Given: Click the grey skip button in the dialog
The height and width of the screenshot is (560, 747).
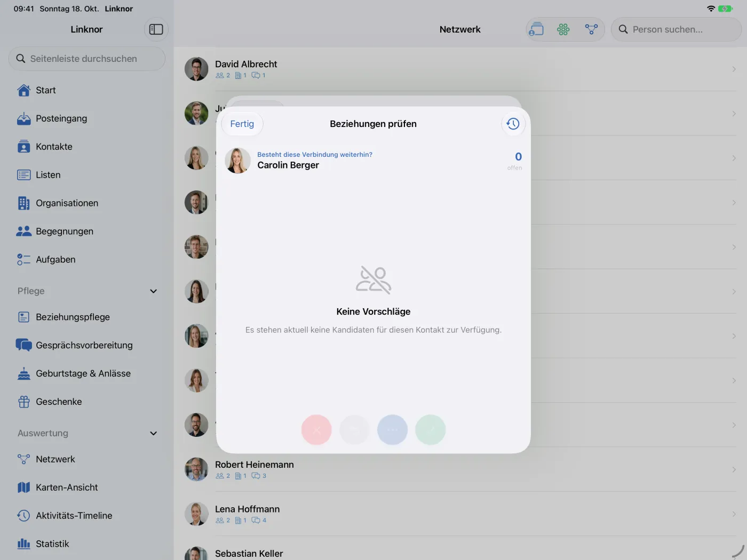Looking at the screenshot, I should (354, 430).
